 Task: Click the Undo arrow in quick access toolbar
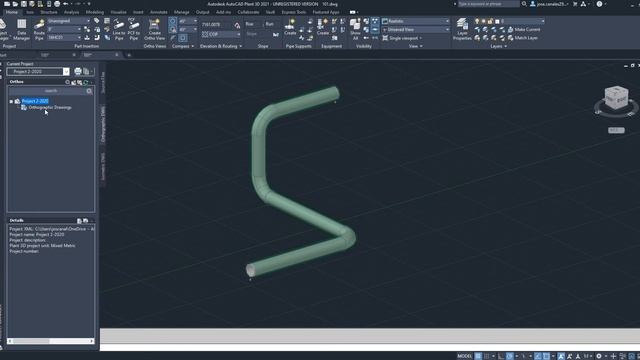66,4
